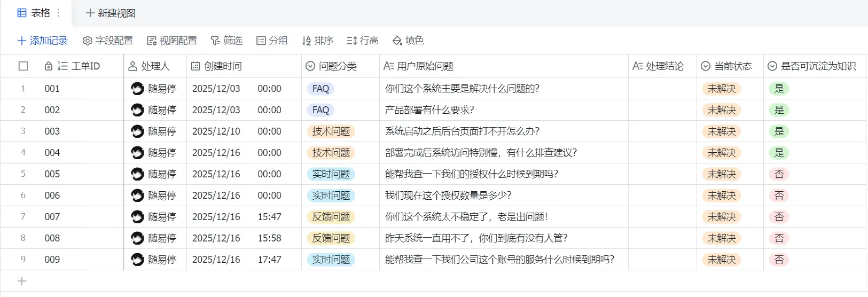Viewport: 868px width, 297px height.
Task: Open the 填色 fill color tool
Action: [397, 41]
